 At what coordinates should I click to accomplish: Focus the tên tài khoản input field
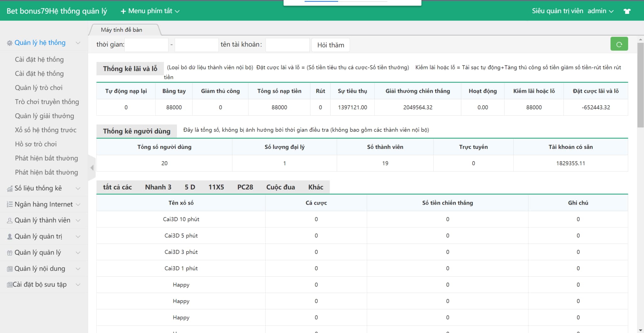tap(287, 45)
